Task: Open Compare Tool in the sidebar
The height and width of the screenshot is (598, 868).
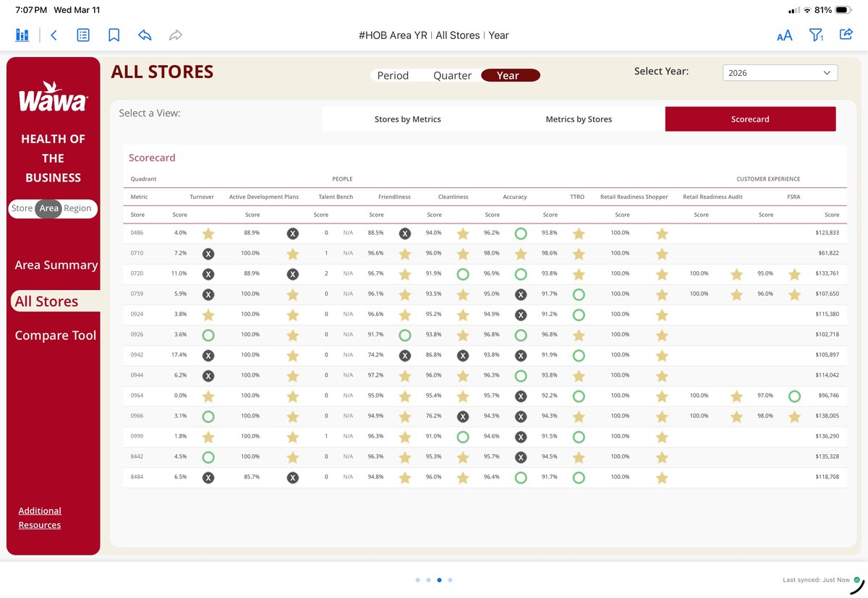Action: (56, 336)
